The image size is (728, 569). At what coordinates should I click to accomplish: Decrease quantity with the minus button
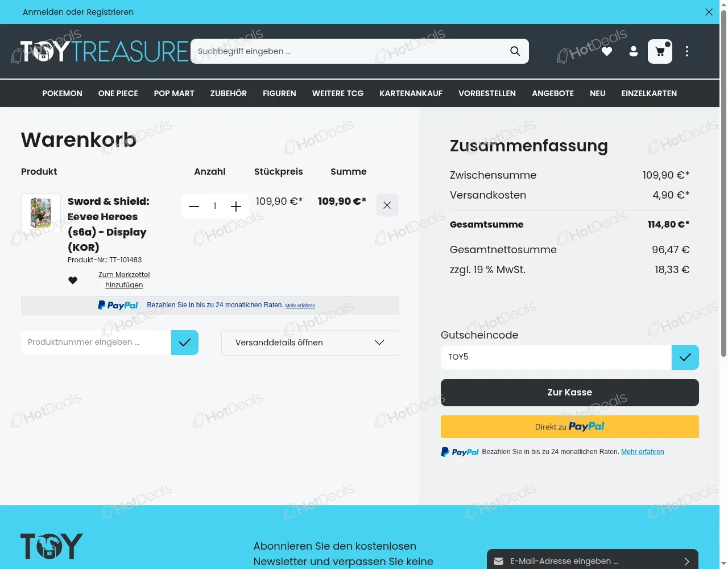coord(194,206)
